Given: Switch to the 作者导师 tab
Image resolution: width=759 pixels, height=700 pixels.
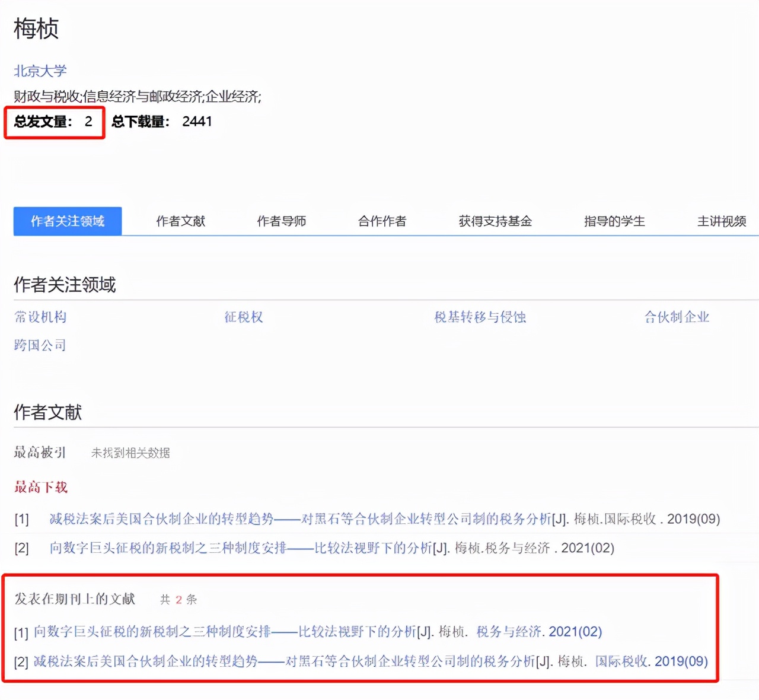Looking at the screenshot, I should coord(281,221).
